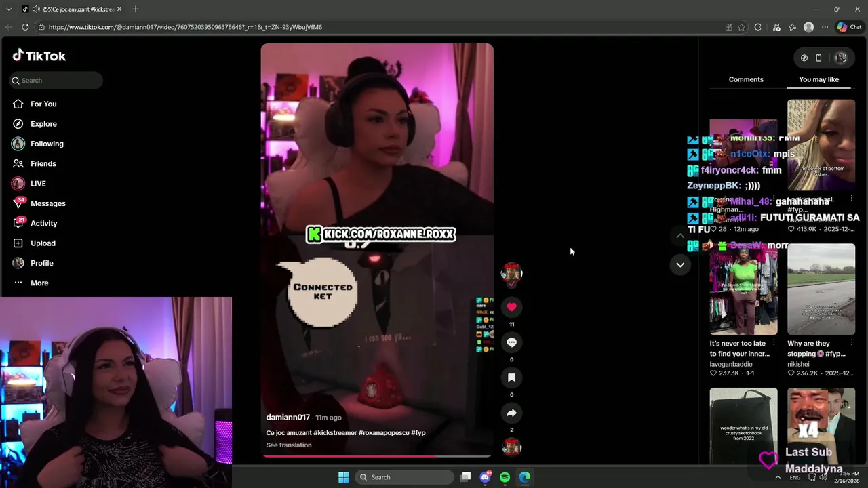The width and height of the screenshot is (868, 488).
Task: Mute the tab with the speaker icon
Action: coord(35,9)
